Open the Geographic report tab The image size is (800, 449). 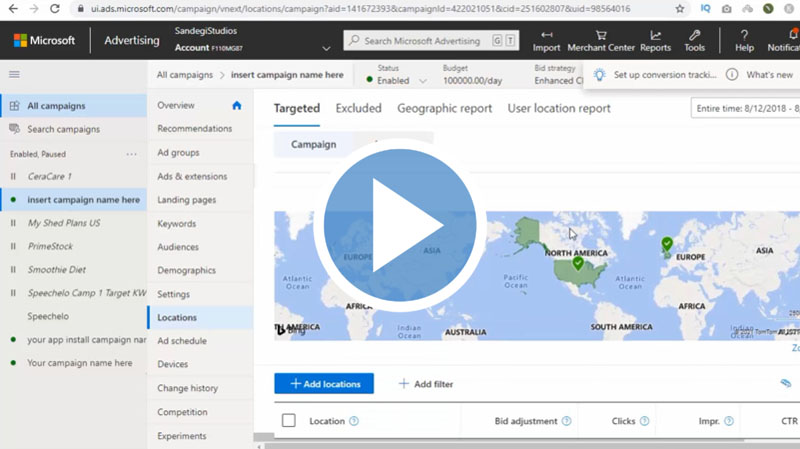[x=444, y=108]
